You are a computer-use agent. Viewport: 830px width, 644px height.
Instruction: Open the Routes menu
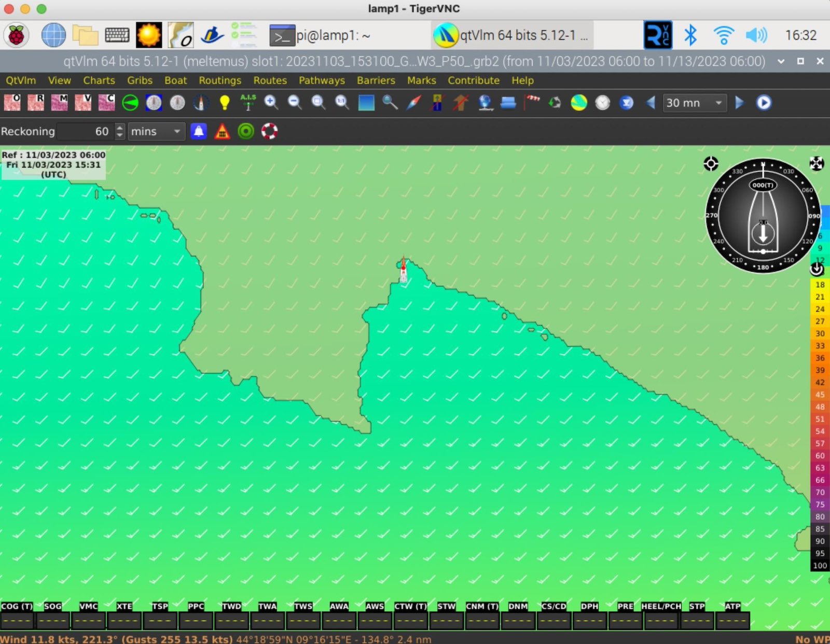click(x=270, y=80)
